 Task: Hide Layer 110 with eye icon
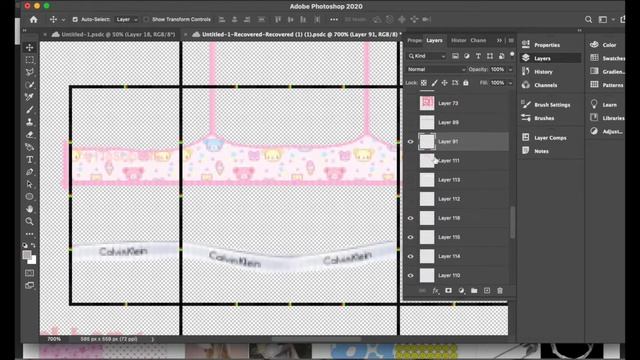click(x=411, y=276)
